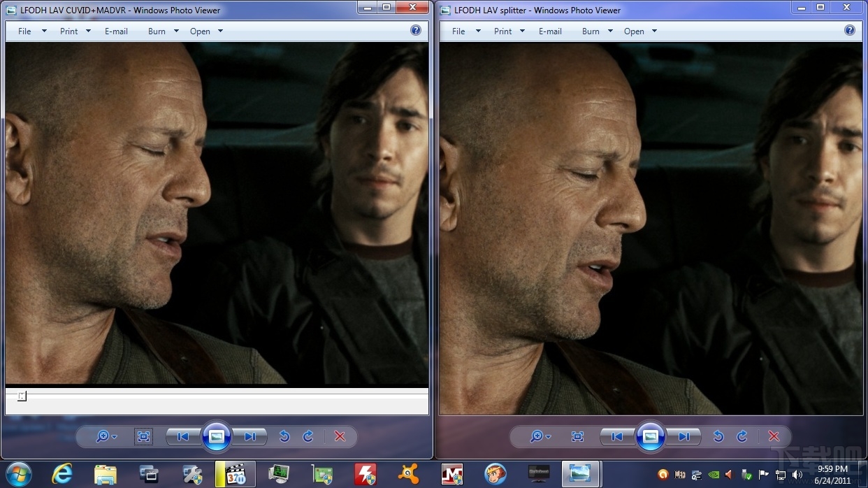Open zoom magnifier in left viewer
This screenshot has height=488, width=868.
point(106,437)
